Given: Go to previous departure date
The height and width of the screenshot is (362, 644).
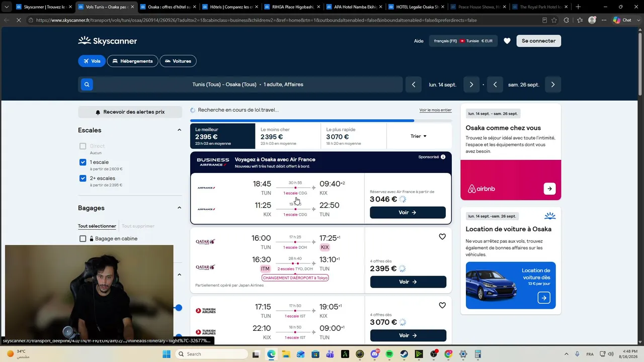Looking at the screenshot, I should 414,84.
